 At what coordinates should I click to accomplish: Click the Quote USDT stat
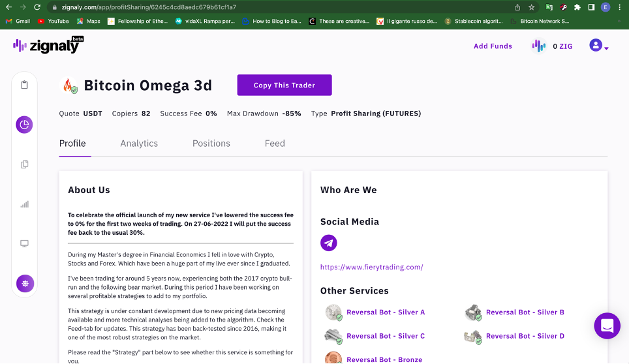coord(81,114)
